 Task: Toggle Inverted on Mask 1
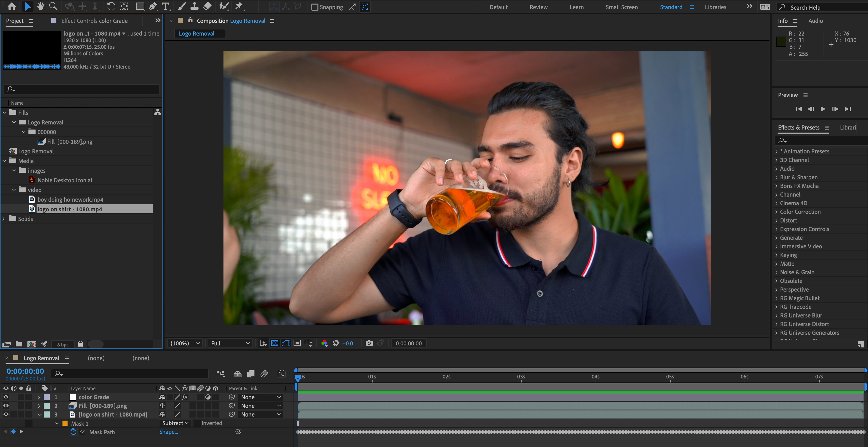click(x=197, y=423)
